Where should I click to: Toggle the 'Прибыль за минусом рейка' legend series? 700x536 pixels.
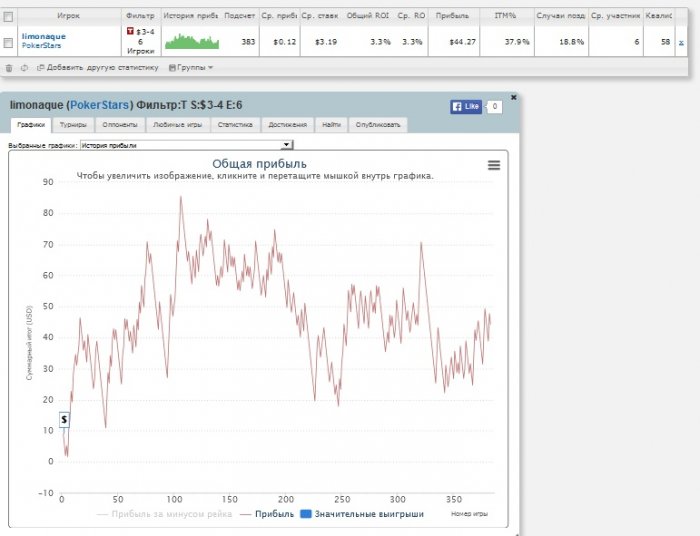[x=163, y=514]
